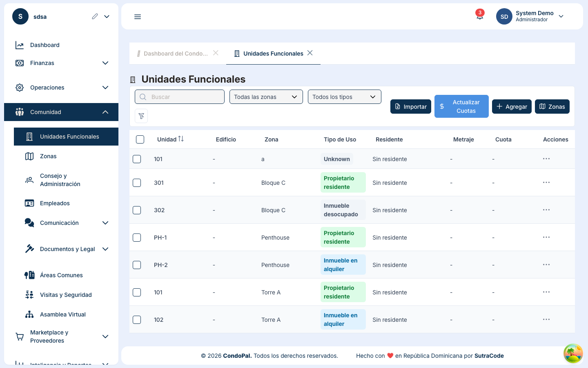The width and height of the screenshot is (588, 368).
Task: Toggle the hamburger menu icon
Action: [x=138, y=16]
